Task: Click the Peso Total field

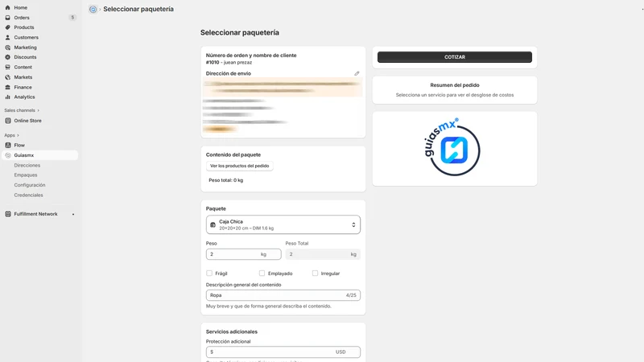Action: (323, 254)
